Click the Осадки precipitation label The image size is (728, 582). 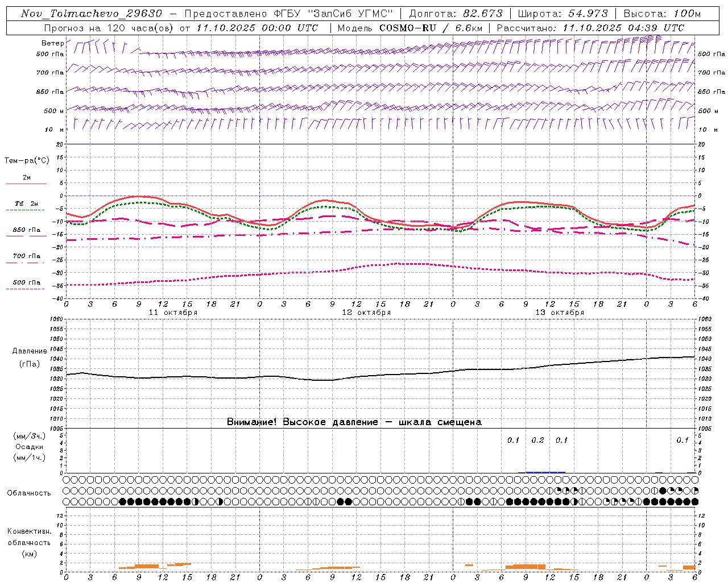coord(30,447)
